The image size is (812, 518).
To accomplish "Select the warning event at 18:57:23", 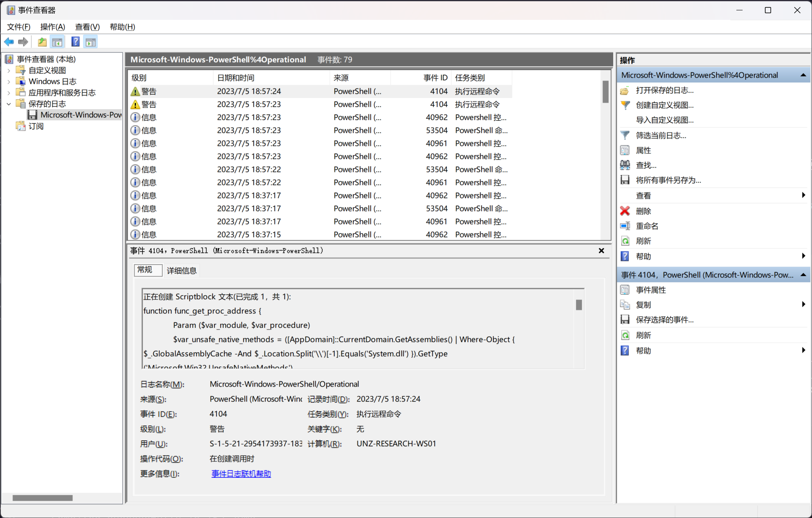I will pyautogui.click(x=321, y=104).
